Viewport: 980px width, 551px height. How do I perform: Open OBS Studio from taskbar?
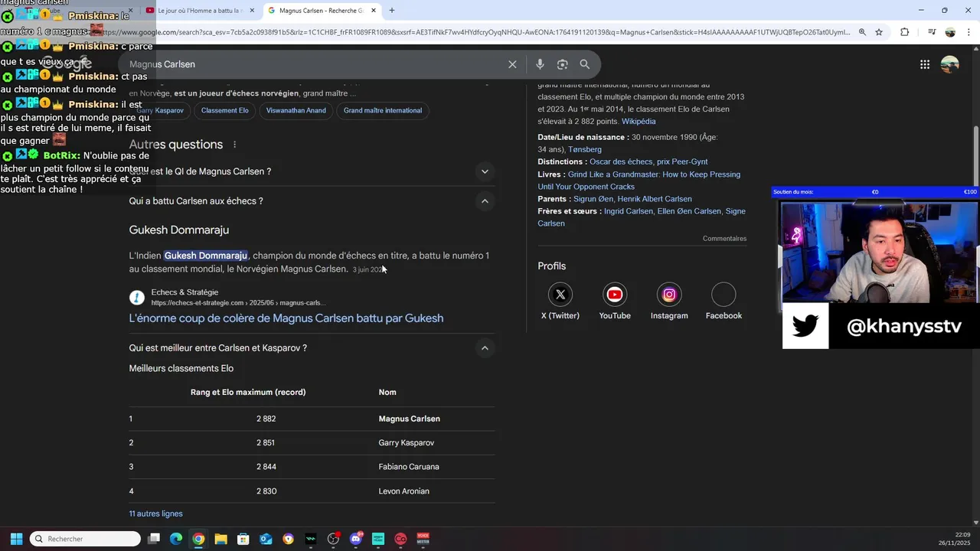tap(333, 539)
